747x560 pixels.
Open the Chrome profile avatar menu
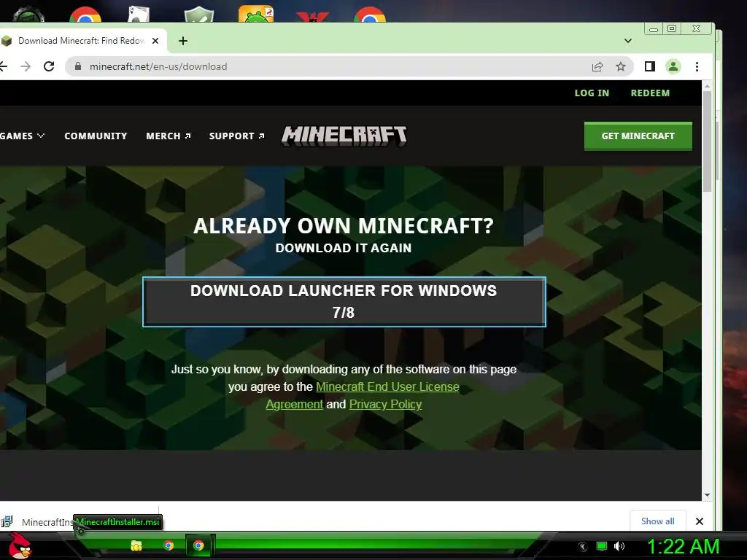tap(673, 66)
